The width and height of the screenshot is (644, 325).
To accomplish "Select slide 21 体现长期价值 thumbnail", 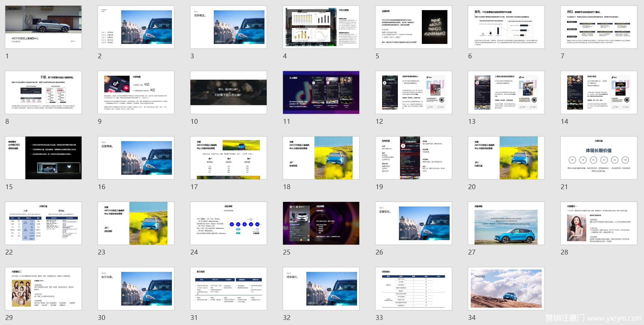I will tap(599, 158).
